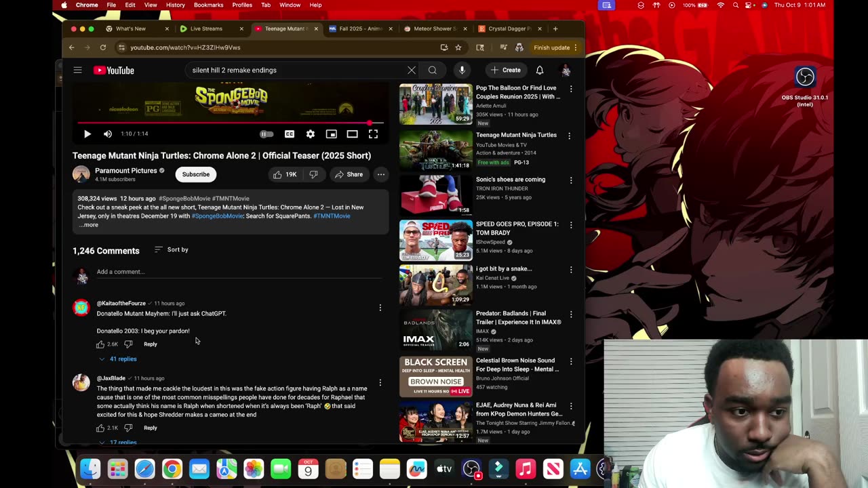Screen dimensions: 868x488
Task: Subscribe to Paramount Pictures
Action: coord(195,174)
